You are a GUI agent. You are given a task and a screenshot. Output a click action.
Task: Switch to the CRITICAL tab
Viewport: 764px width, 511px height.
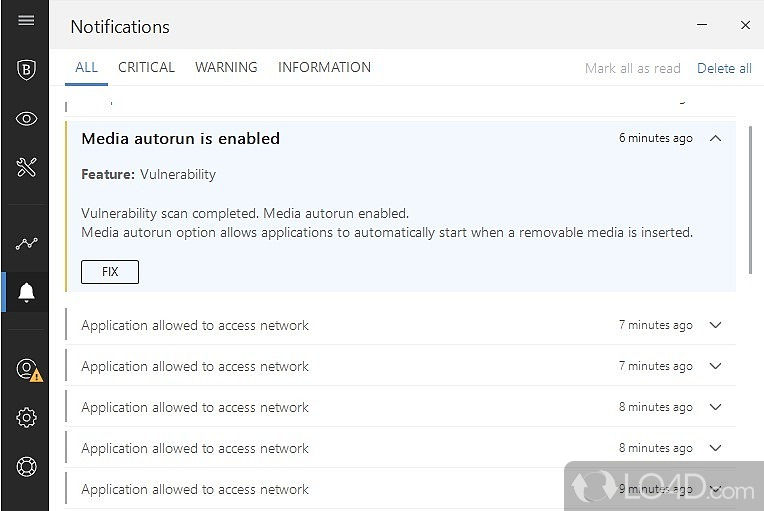click(x=146, y=67)
